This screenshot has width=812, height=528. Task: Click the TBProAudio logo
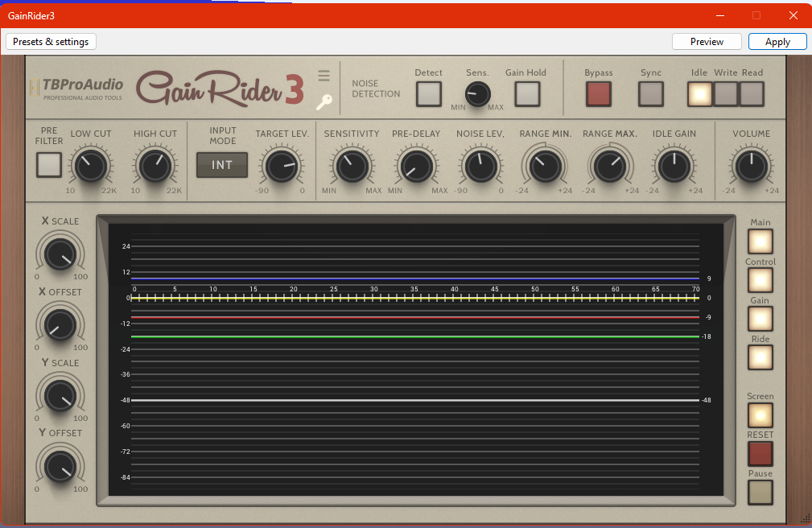(x=76, y=89)
